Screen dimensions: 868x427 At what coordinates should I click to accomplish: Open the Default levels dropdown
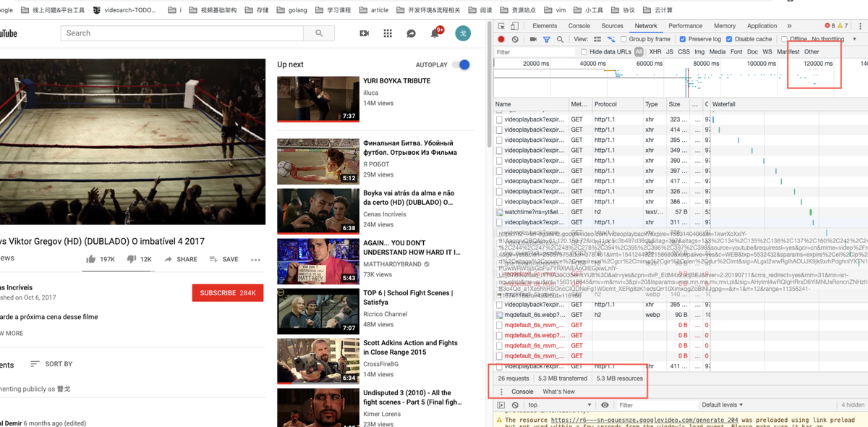click(722, 405)
